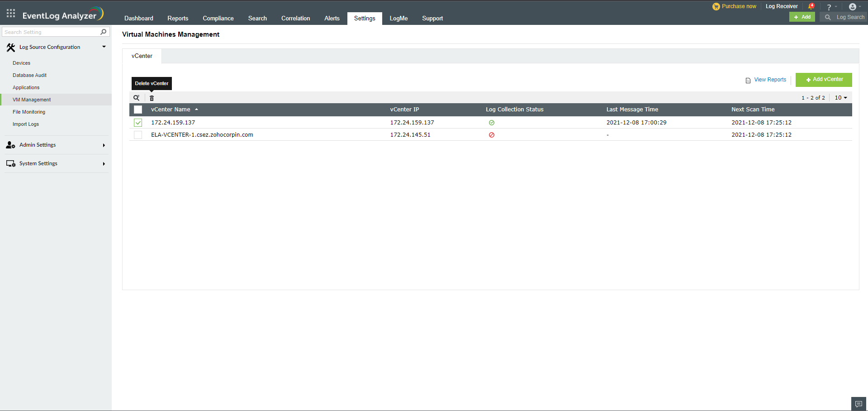This screenshot has width=868, height=411.
Task: Click the Add vCenter button
Action: click(823, 80)
